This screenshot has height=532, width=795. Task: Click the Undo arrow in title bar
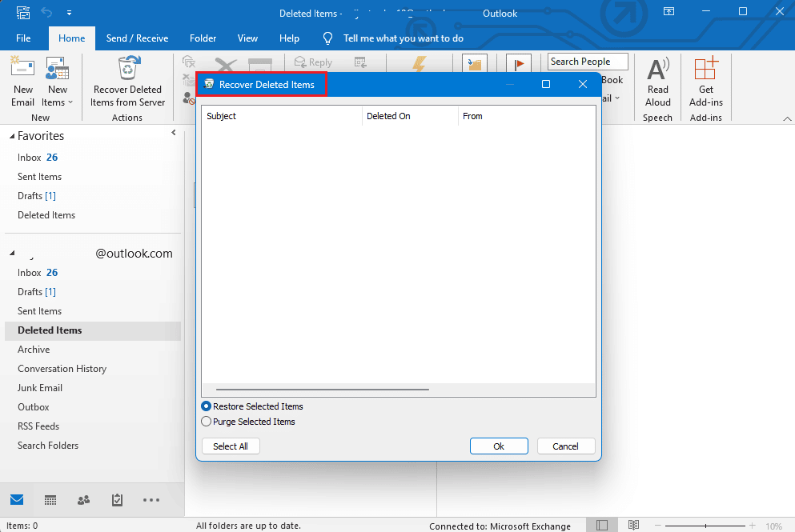coord(46,12)
